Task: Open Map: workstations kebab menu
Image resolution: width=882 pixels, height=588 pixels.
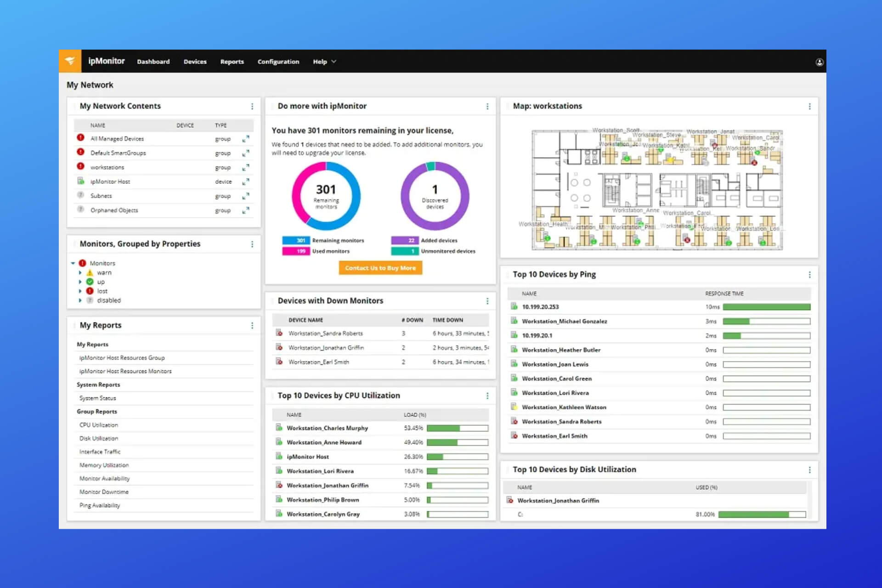Action: point(809,106)
